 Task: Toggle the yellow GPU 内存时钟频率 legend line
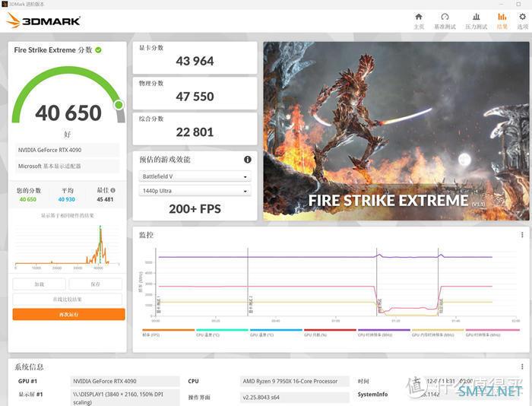[438, 332]
